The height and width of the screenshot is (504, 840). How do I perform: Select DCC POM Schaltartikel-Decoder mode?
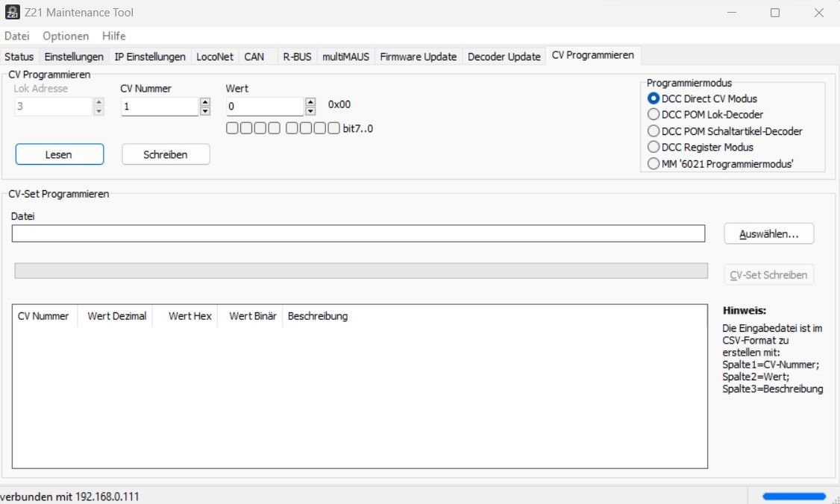tap(654, 131)
